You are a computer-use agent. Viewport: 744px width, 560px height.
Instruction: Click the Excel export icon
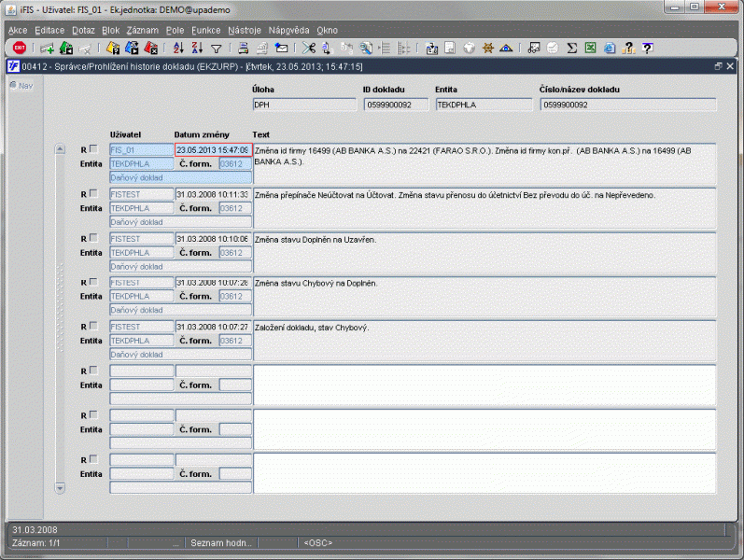(590, 48)
